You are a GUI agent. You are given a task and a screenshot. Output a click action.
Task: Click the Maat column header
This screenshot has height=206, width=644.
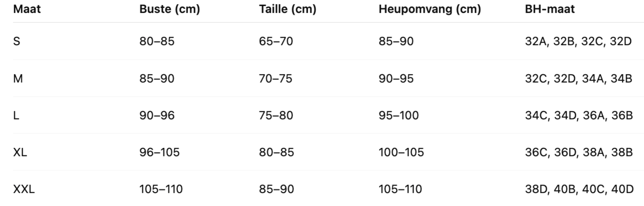(x=27, y=9)
